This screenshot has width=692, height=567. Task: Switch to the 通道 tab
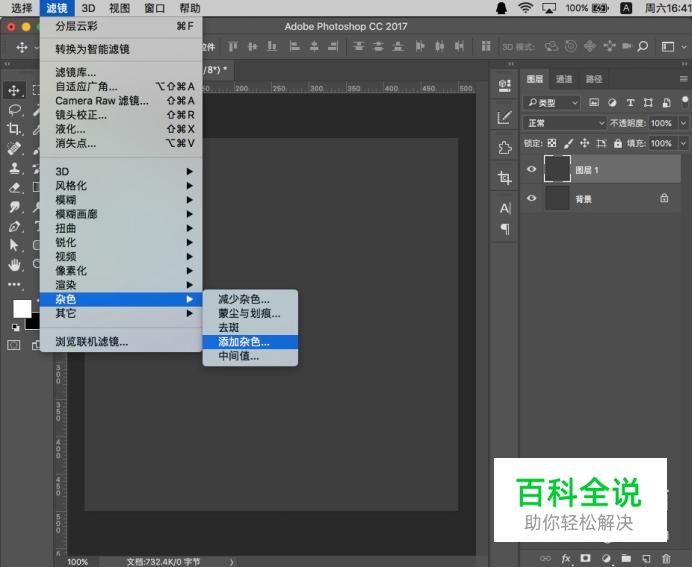(x=564, y=79)
